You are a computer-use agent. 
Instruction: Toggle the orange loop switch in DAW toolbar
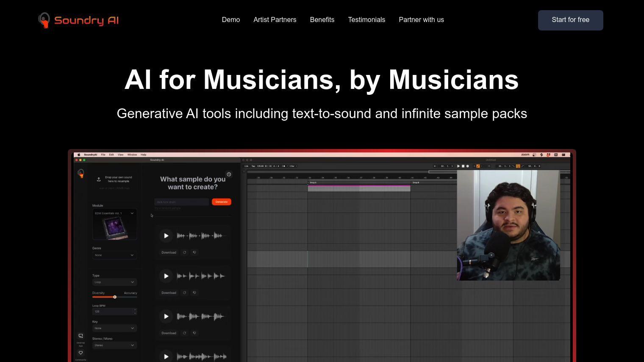pos(518,166)
